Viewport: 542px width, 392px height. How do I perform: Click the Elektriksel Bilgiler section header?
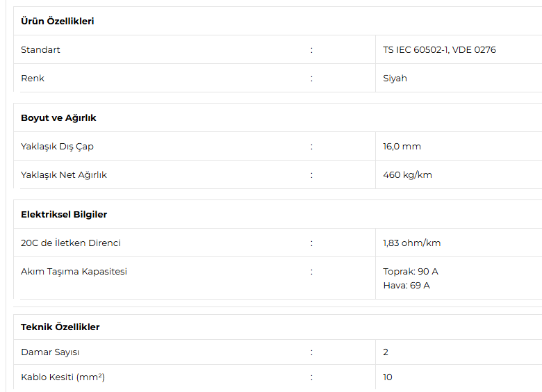point(64,214)
